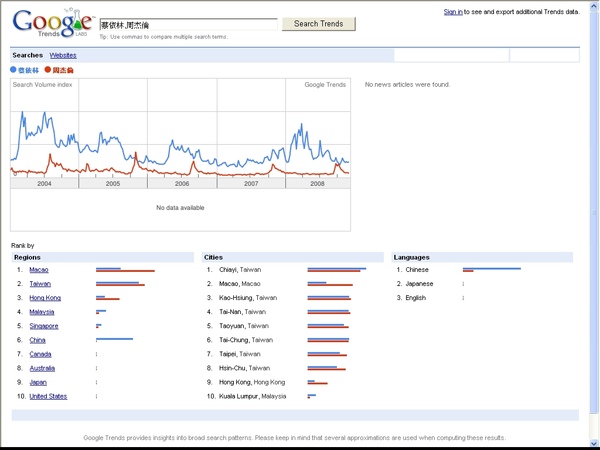Screen dimensions: 600x450
Task: Click the 'Tai-Chung, Taiwan' city entry
Action: click(246, 340)
